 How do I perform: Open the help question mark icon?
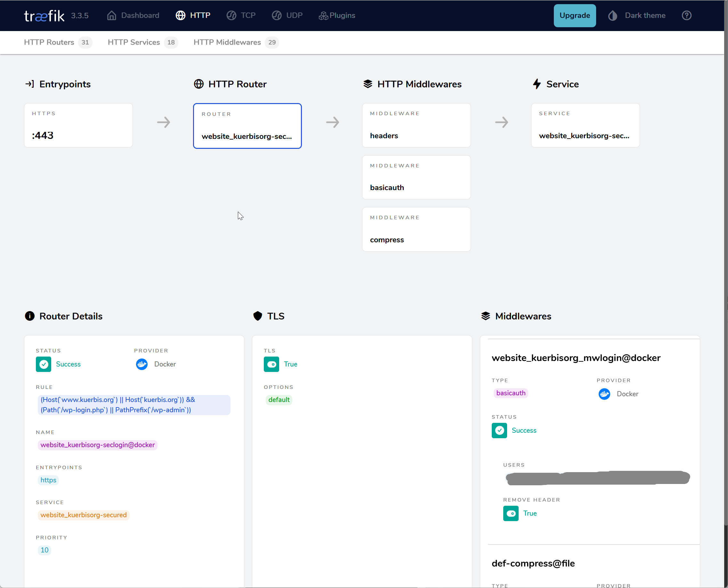pyautogui.click(x=687, y=16)
